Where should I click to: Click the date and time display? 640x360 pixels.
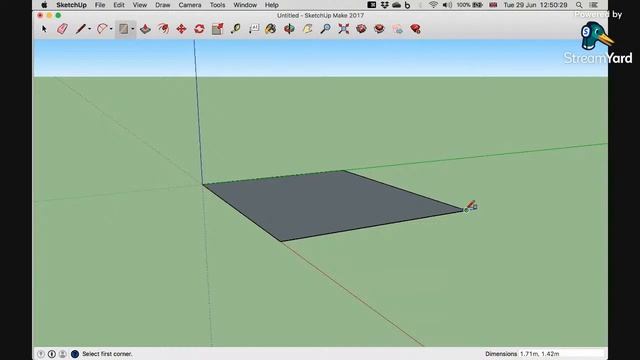[x=535, y=5]
